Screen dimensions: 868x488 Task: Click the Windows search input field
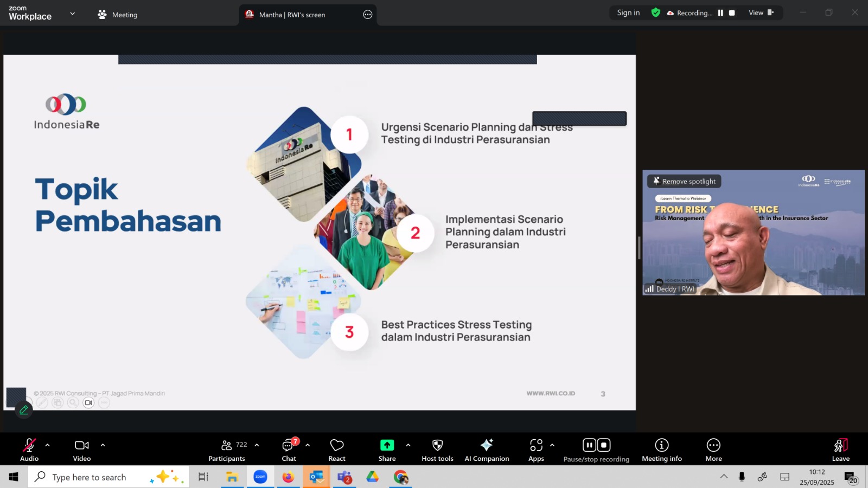(98, 477)
